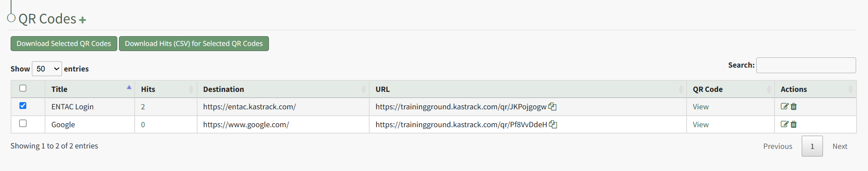Focus the Search input field

tap(806, 65)
